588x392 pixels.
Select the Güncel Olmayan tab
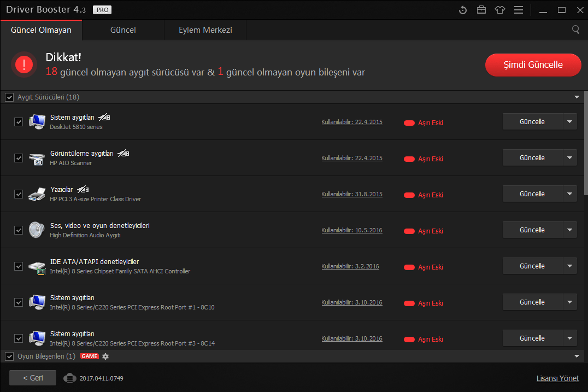coord(41,30)
